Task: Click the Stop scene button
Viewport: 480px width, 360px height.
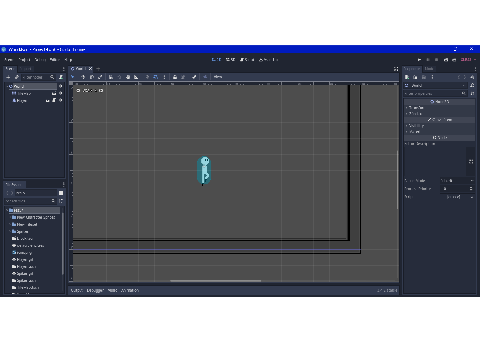Action: [x=437, y=60]
